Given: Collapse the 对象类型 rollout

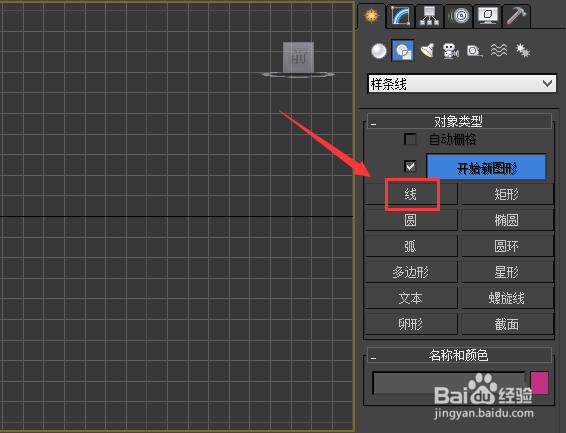Looking at the screenshot, I should 459,121.
